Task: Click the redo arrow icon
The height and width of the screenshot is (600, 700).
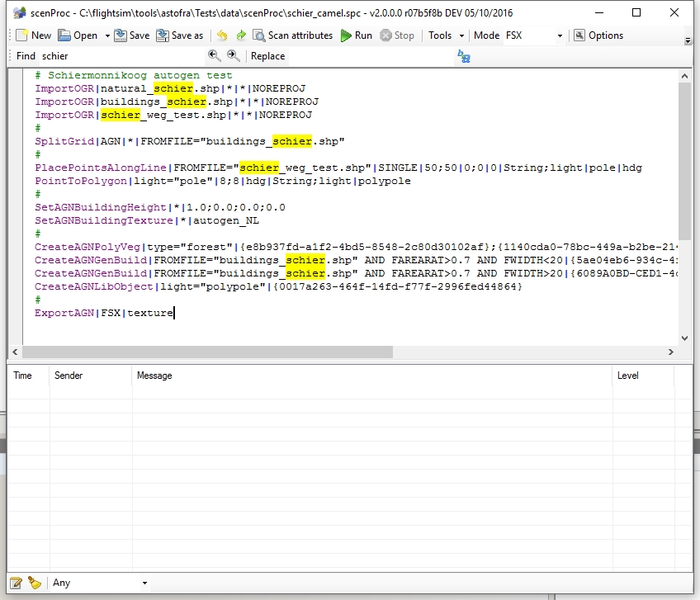Action: click(x=241, y=35)
